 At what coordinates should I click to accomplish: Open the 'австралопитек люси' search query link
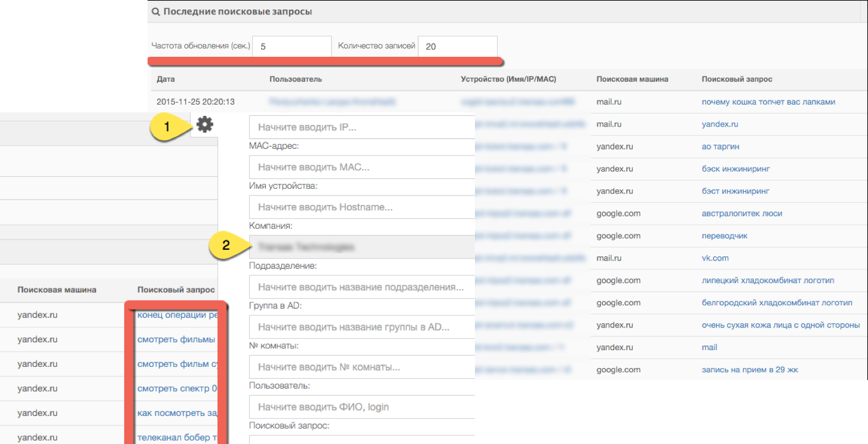pyautogui.click(x=742, y=213)
